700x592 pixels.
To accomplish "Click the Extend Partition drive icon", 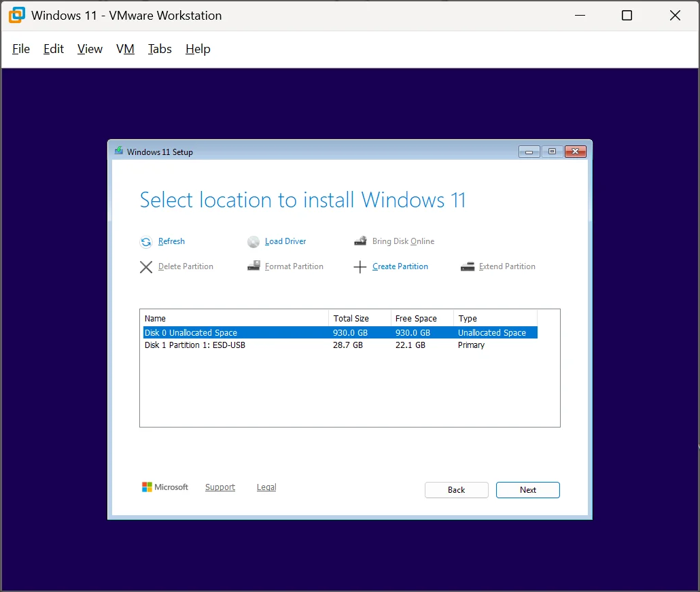I will point(468,266).
